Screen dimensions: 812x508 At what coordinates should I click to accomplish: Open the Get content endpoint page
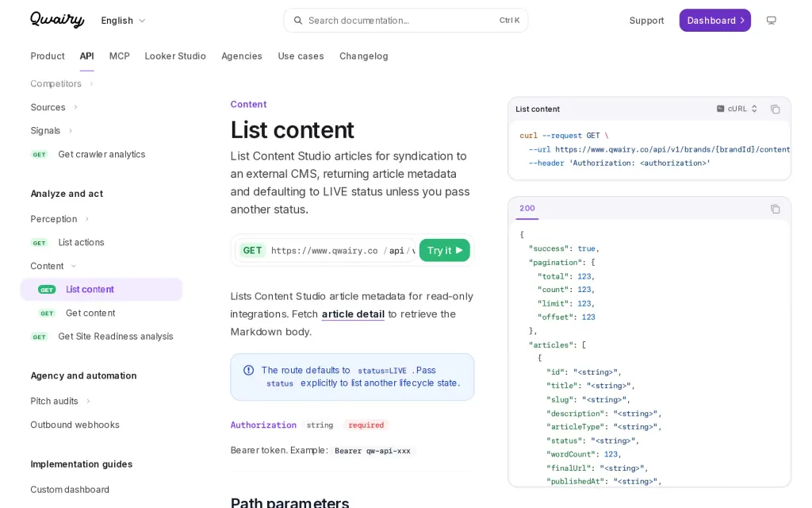[x=90, y=313]
